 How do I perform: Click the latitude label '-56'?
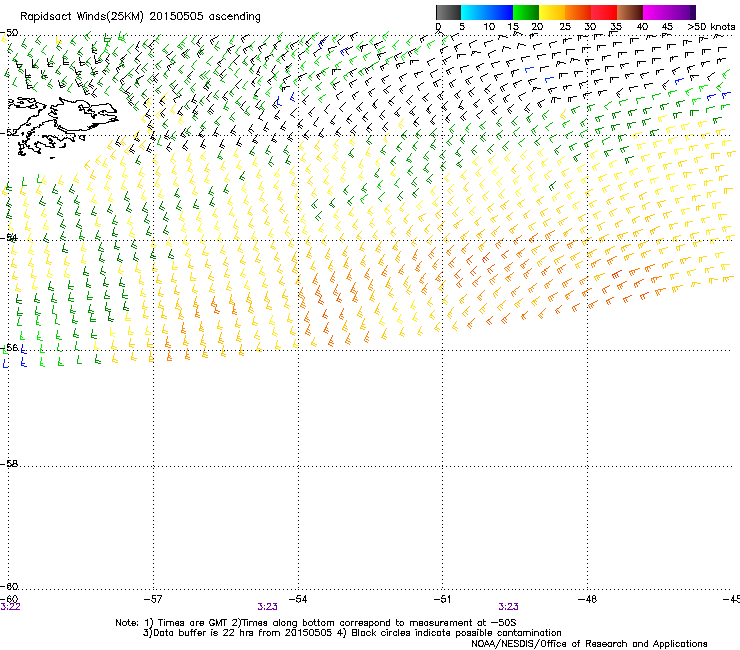[x=9, y=347]
